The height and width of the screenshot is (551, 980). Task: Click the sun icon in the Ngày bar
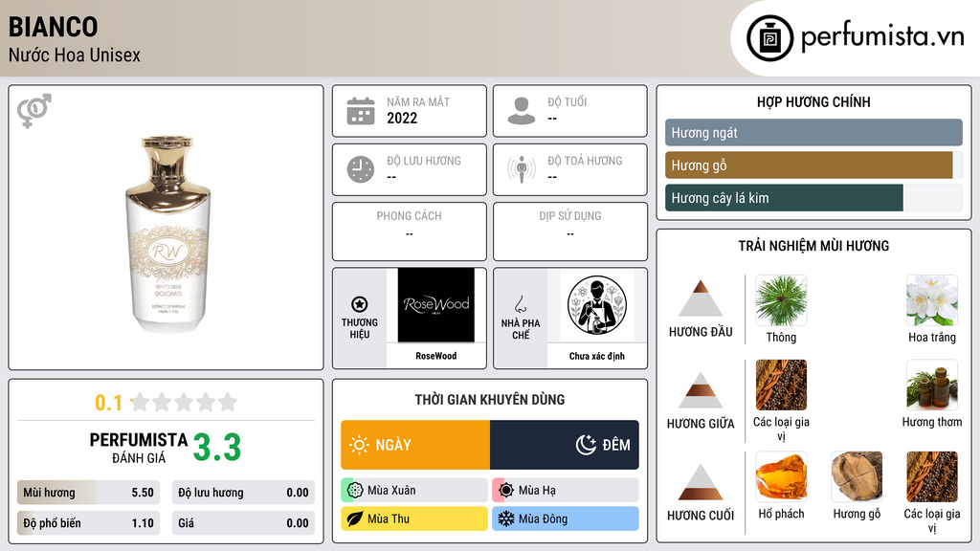pyautogui.click(x=359, y=445)
